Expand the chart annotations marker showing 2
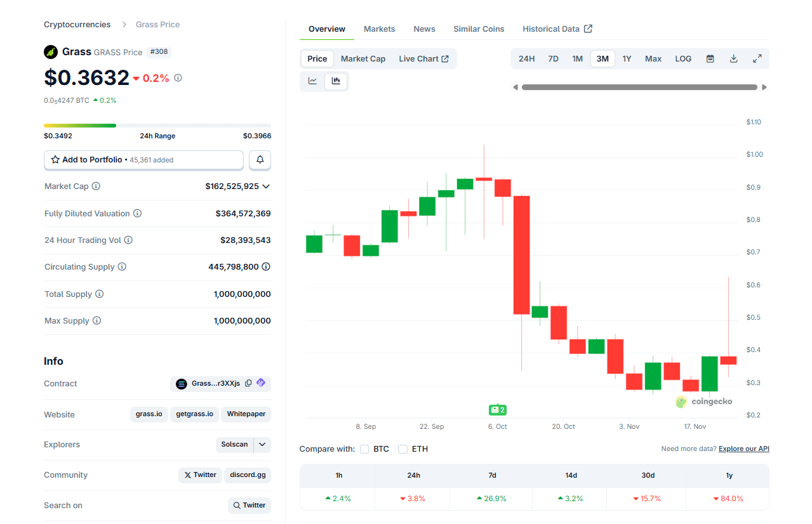The image size is (812, 524). click(x=497, y=410)
